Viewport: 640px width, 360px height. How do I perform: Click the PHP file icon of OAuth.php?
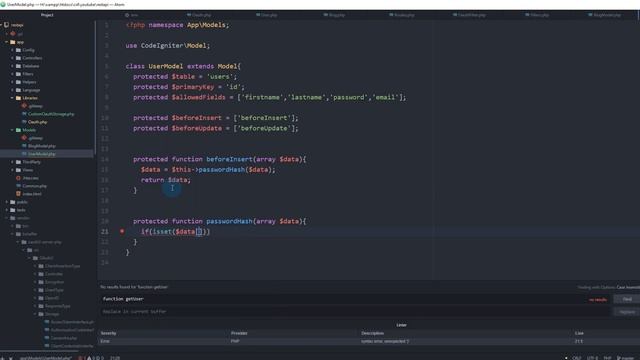tap(24, 122)
